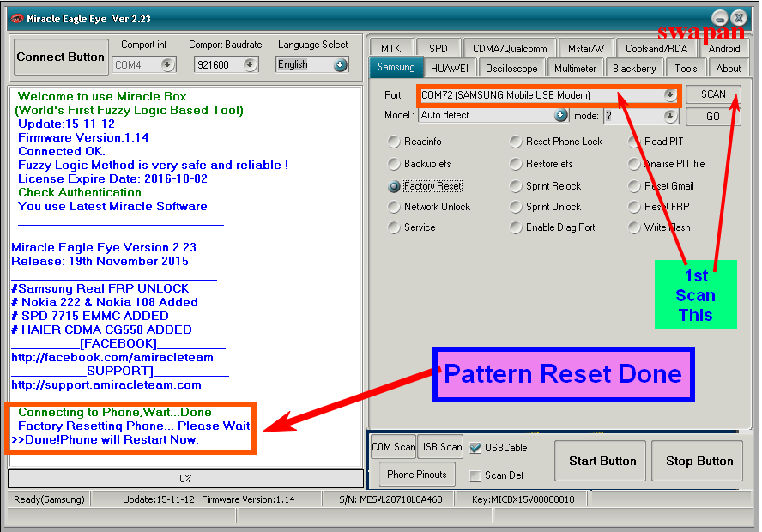Image resolution: width=762 pixels, height=532 pixels.
Task: Enable the Scan Def checkbox
Action: 475,475
